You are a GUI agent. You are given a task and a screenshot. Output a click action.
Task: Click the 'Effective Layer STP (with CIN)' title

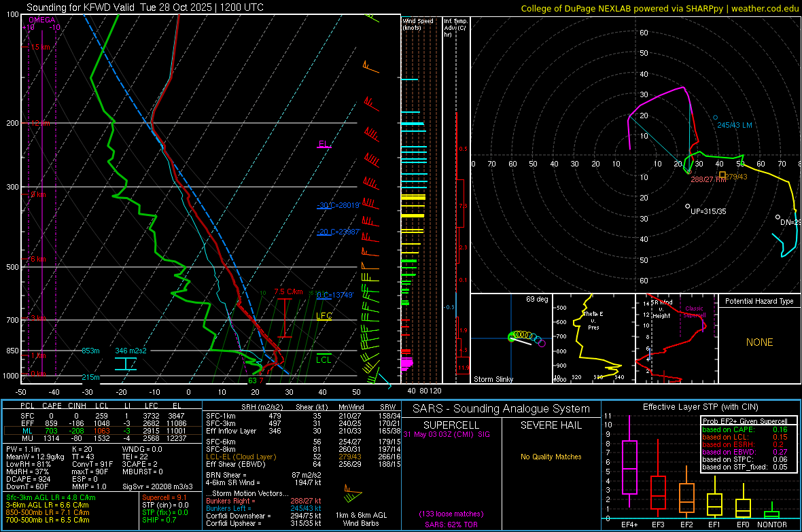[701, 407]
